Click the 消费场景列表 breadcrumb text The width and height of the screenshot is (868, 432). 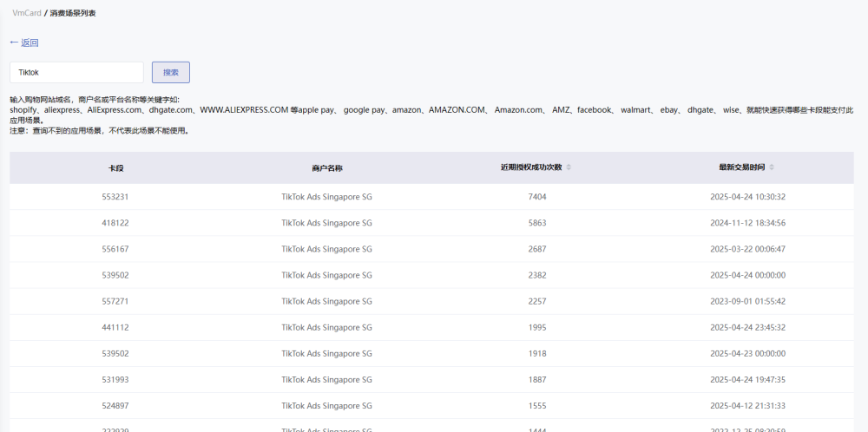(73, 13)
